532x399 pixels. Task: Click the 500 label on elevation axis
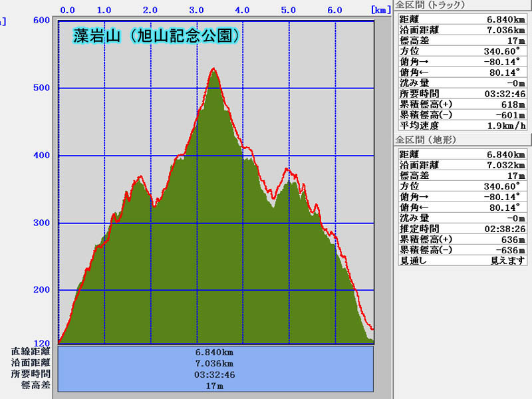[x=42, y=88]
